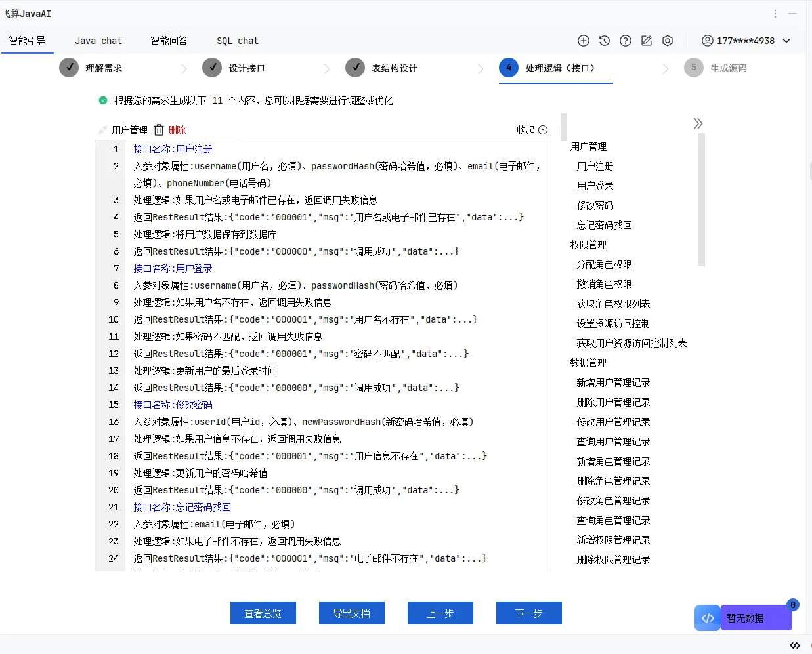Click line 5 处理逻辑:将用户数据保存到数据库
Screen dimensions: 812x654
point(205,234)
